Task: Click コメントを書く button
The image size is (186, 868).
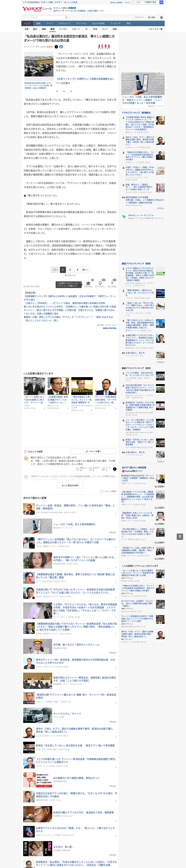Action: pos(93,451)
